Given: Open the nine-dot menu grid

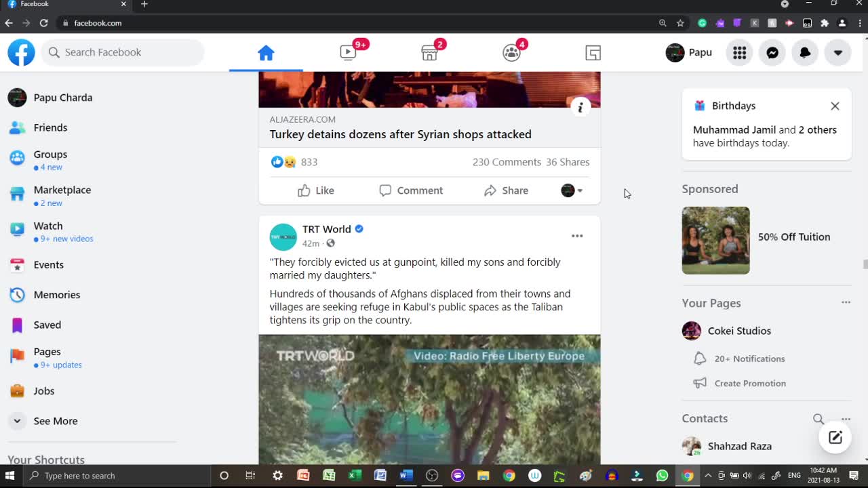Looking at the screenshot, I should pos(740,52).
